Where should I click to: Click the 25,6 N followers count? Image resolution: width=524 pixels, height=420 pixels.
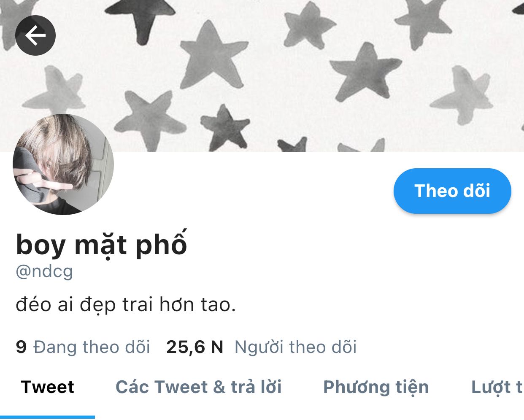(x=194, y=347)
